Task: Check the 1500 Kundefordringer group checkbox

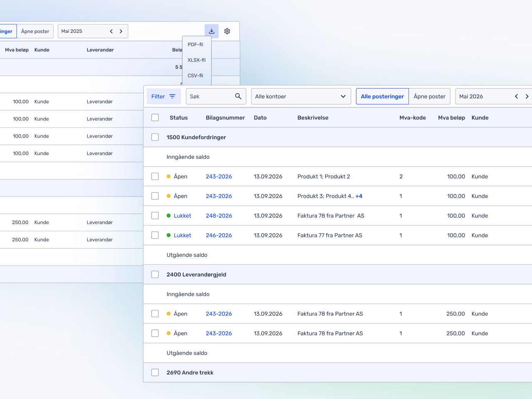Action: [x=155, y=137]
